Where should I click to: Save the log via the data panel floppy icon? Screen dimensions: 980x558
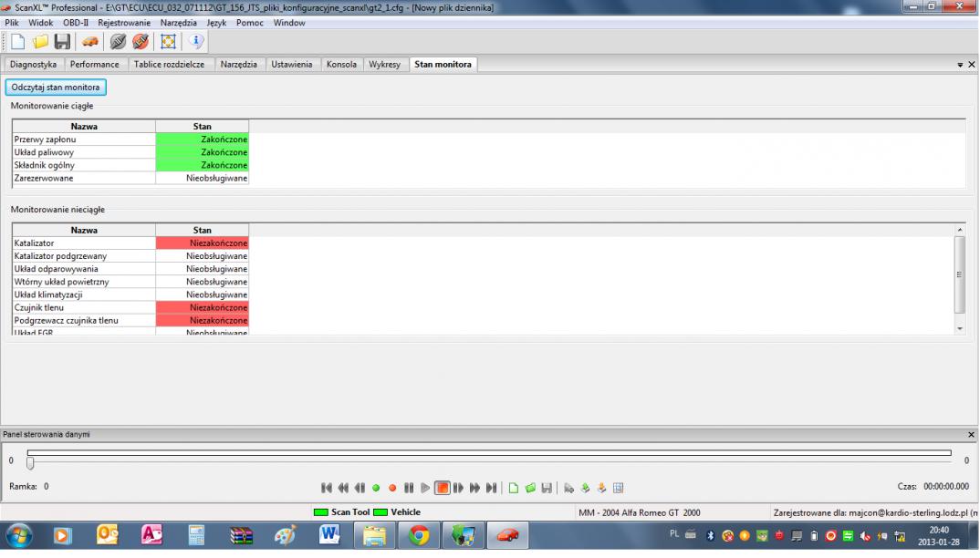point(547,488)
